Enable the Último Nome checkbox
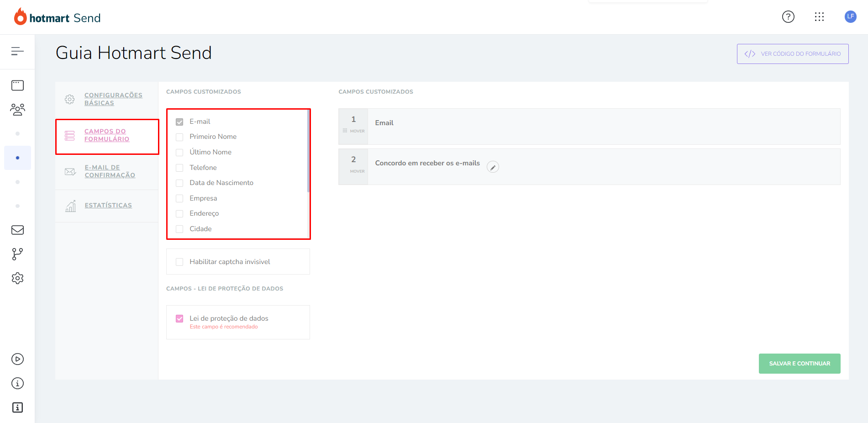Image resolution: width=868 pixels, height=423 pixels. [x=179, y=153]
